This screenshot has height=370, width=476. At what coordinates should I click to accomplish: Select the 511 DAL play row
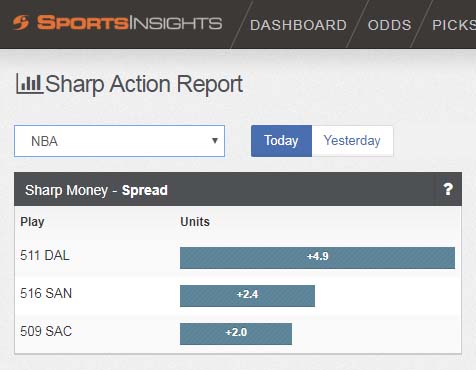[x=238, y=257]
